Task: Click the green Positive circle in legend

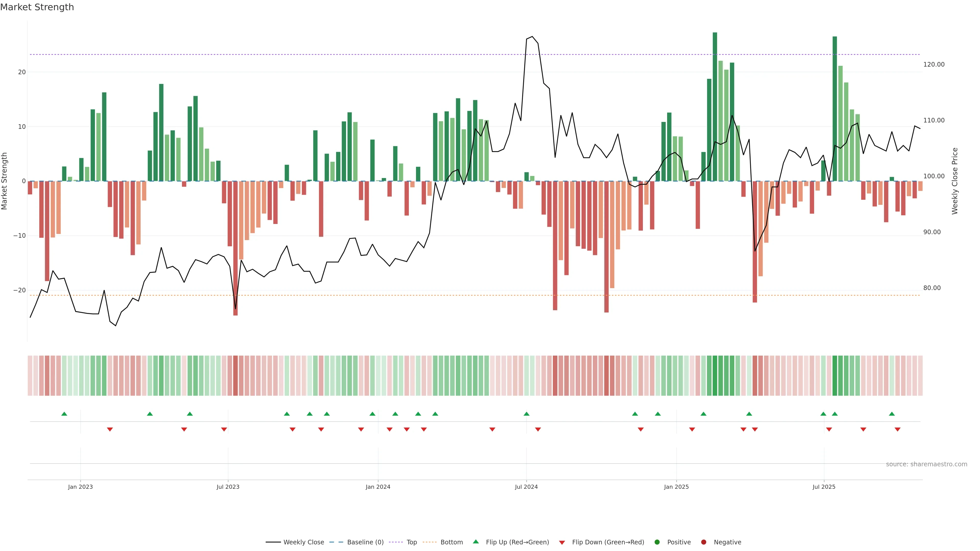Action: 657,542
